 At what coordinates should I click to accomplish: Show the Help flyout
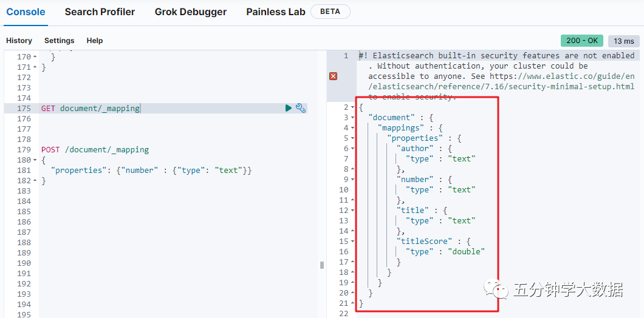[x=94, y=41]
